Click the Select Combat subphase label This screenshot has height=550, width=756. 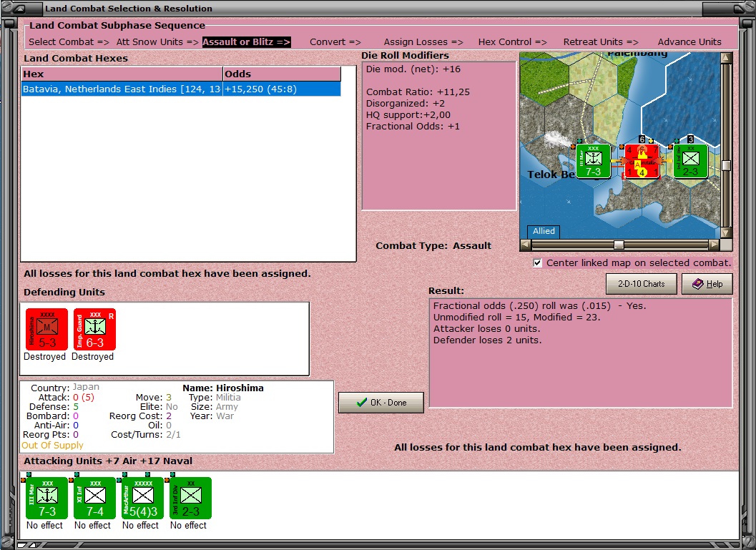[x=69, y=42]
